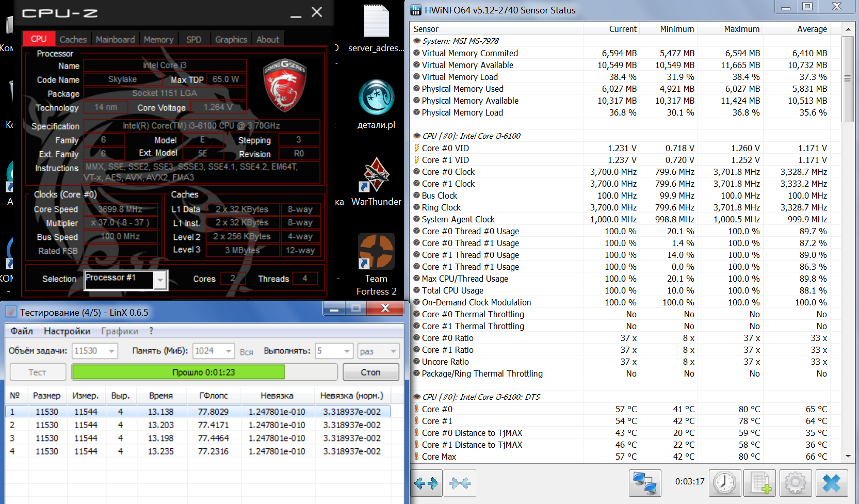Open the Настройки menu in LinX

(67, 331)
